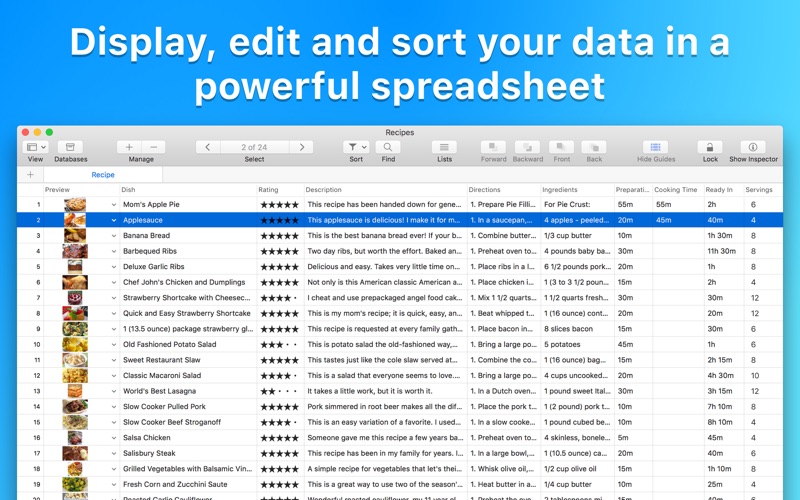Click the Backward arrange icon
This screenshot has width=800, height=500.
point(528,147)
